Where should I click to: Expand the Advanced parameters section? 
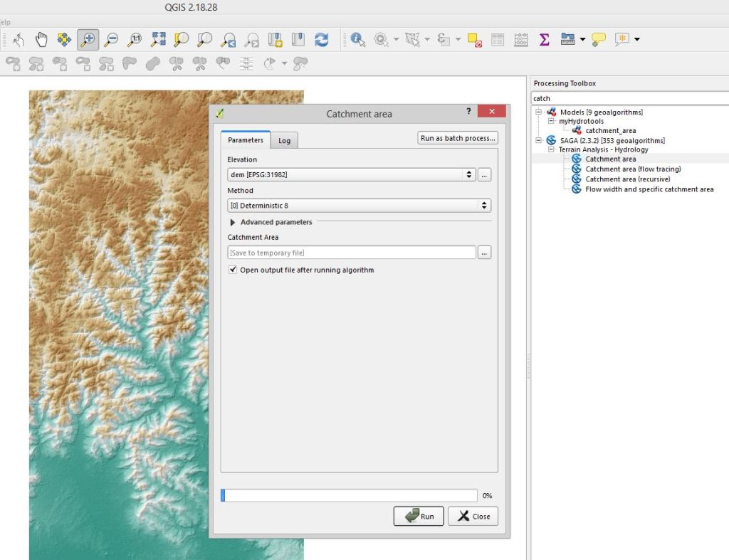pos(233,222)
